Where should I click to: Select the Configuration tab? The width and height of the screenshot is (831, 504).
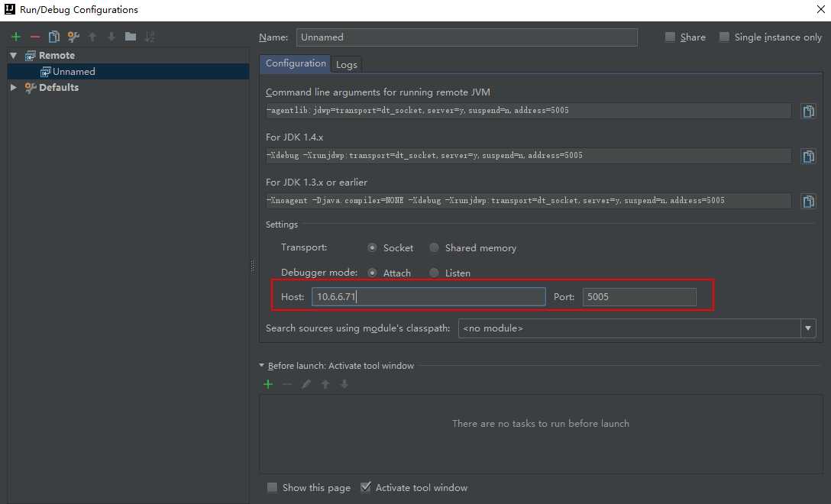coord(296,63)
